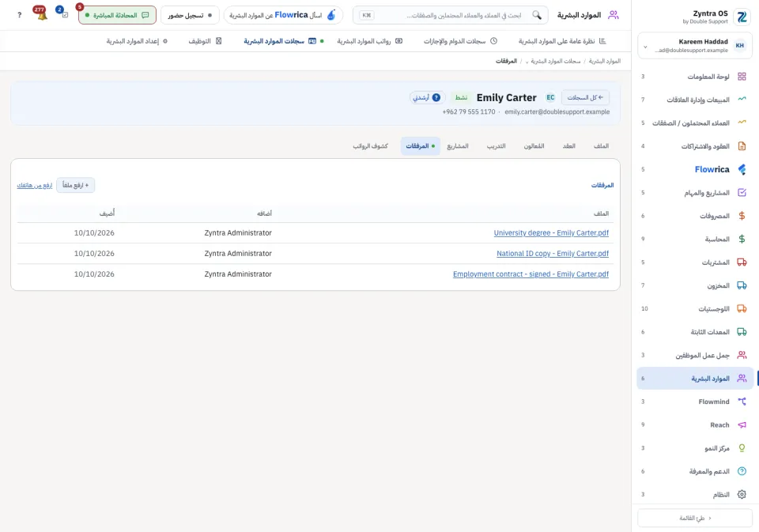Click the search magnifier icon
The width and height of the screenshot is (759, 532).
(x=536, y=15)
